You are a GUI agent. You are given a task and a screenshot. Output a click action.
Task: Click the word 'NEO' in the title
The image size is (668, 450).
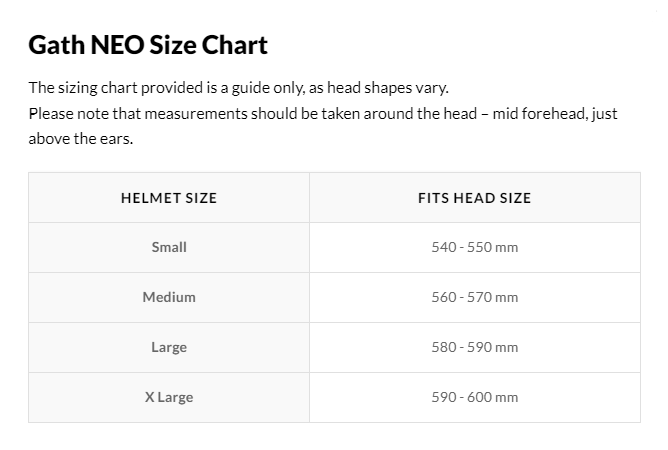pos(118,45)
